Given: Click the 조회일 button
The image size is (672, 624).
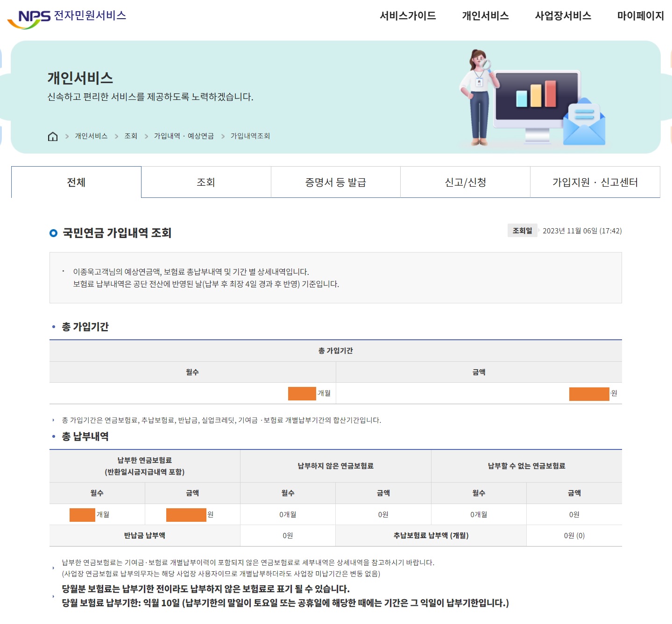Looking at the screenshot, I should [522, 230].
